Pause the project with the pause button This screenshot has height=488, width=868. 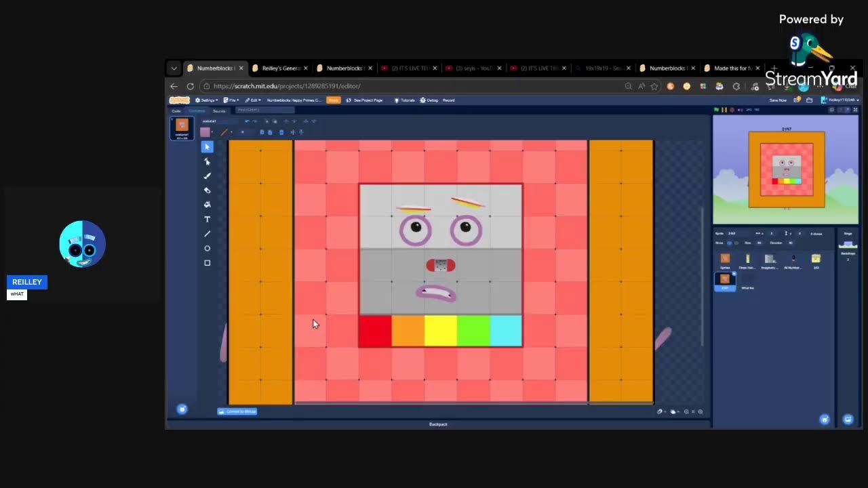coord(724,110)
